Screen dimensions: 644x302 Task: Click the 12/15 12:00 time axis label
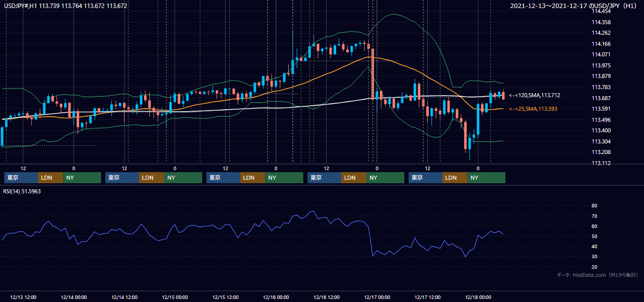coord(226,297)
